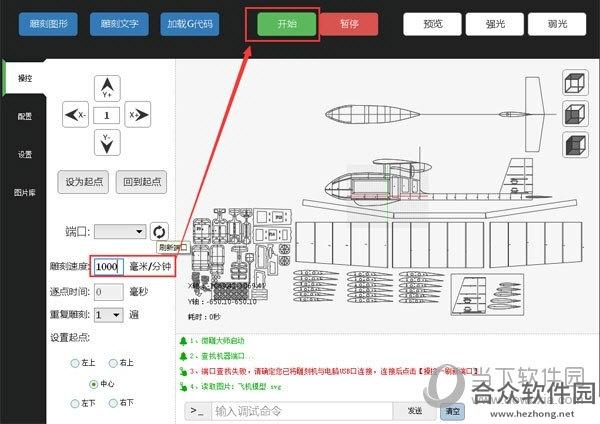Select the wireframe cube view icon
The height and width of the screenshot is (424, 600).
tap(575, 82)
